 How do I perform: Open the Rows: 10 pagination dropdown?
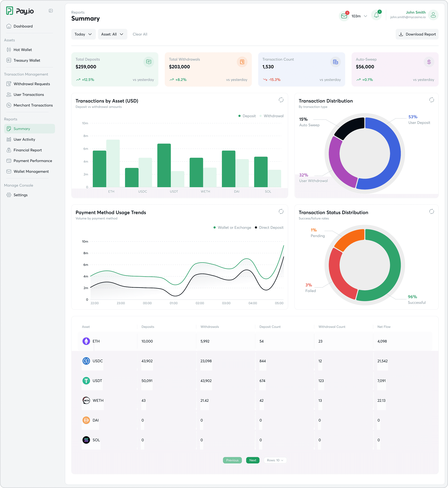pos(275,460)
